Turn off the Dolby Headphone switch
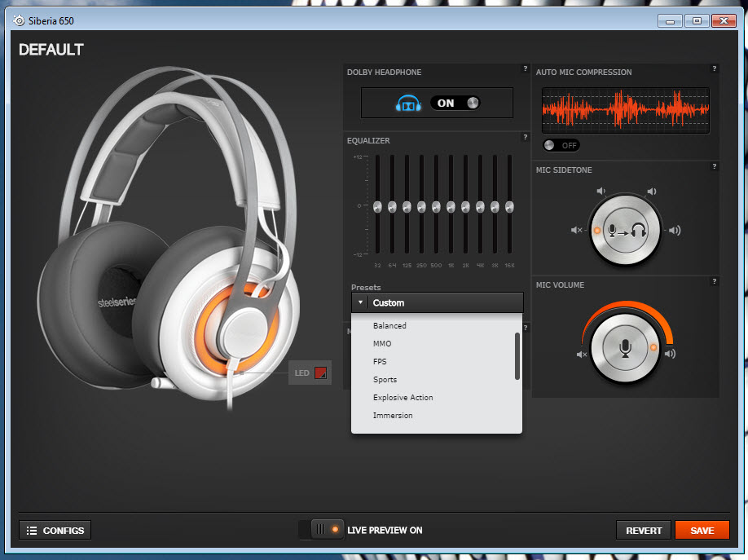The image size is (748, 560). pyautogui.click(x=455, y=104)
